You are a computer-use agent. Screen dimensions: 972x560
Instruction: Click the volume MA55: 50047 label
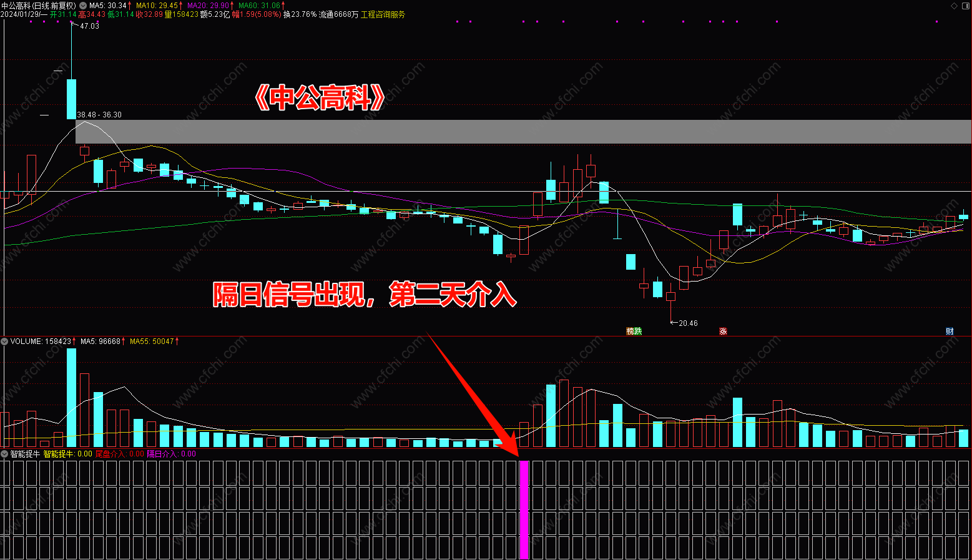pos(152,341)
